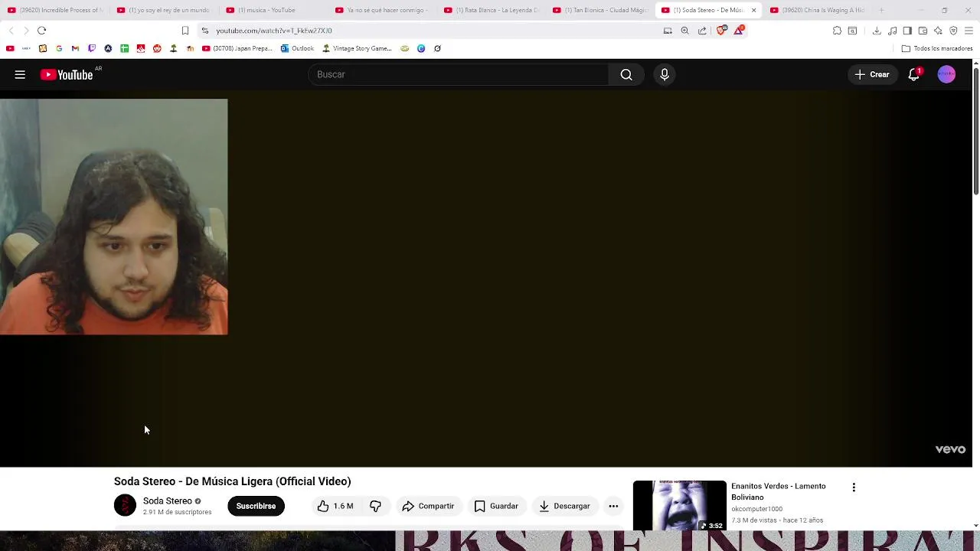Open the Reddit bookmark icon
Screen dimensions: 980x551
[x=157, y=48]
